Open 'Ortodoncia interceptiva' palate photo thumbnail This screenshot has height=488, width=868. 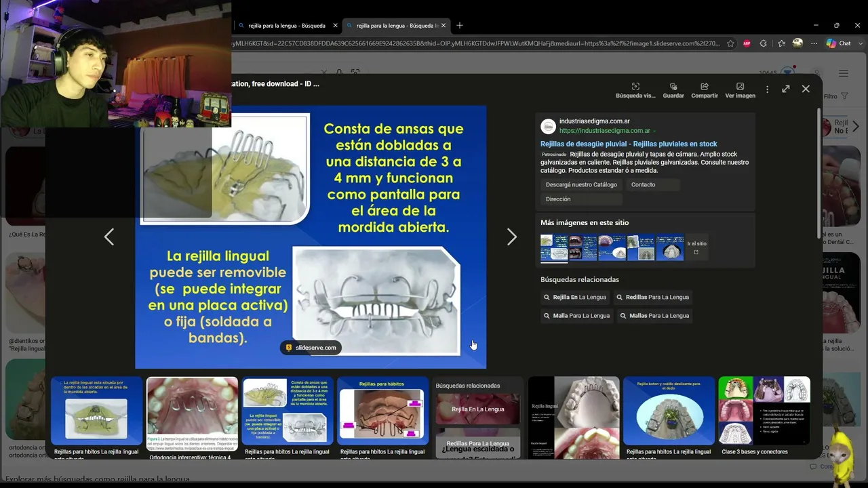click(x=192, y=414)
